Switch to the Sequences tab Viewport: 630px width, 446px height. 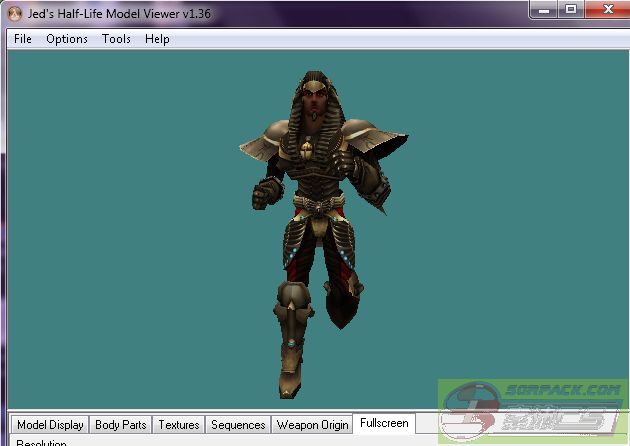pos(238,425)
